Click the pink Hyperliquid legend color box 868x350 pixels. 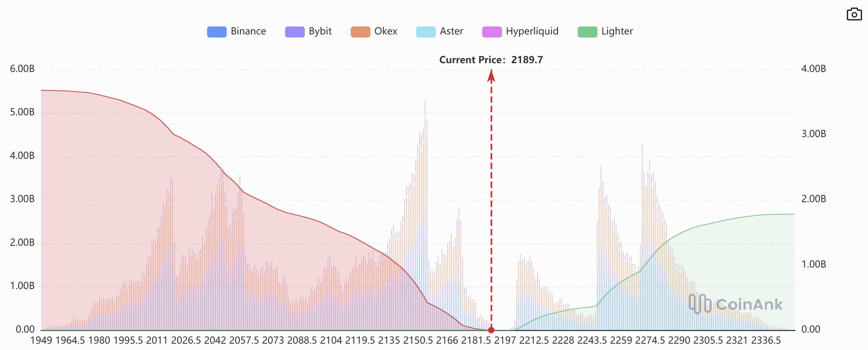tap(492, 32)
